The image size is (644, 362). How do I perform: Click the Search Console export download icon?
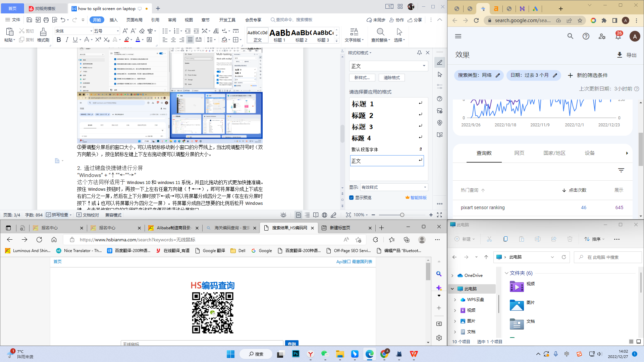(620, 55)
